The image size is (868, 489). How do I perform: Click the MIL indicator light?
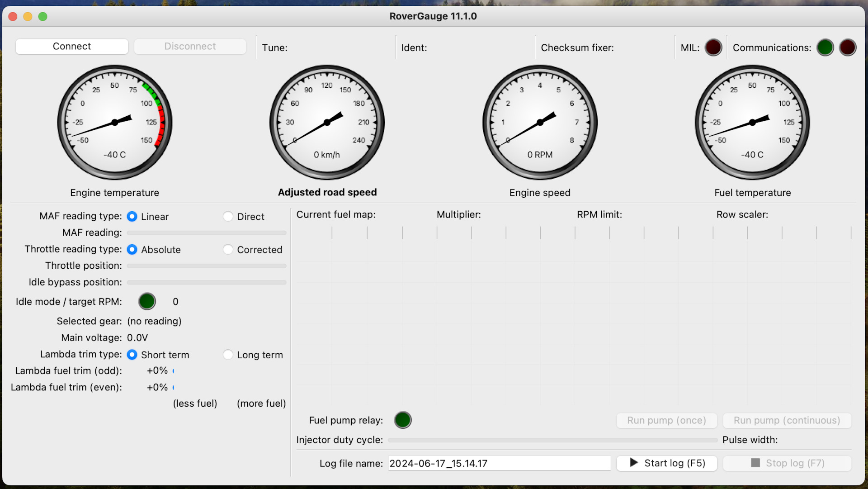pos(713,47)
